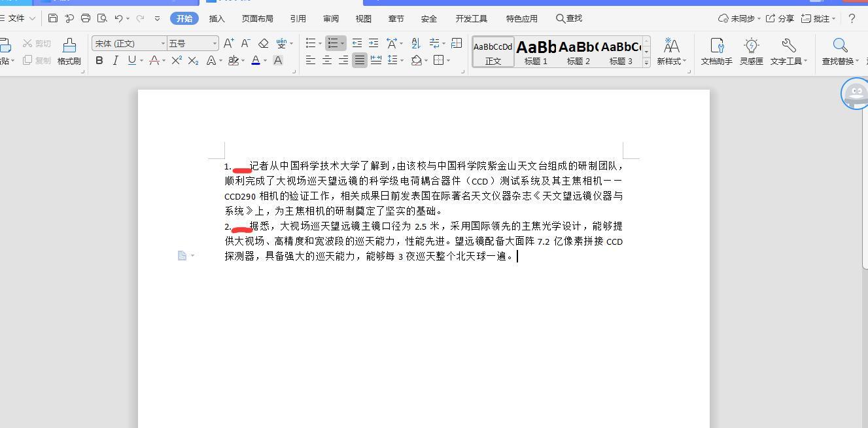Toggle italic formatting

click(x=116, y=60)
